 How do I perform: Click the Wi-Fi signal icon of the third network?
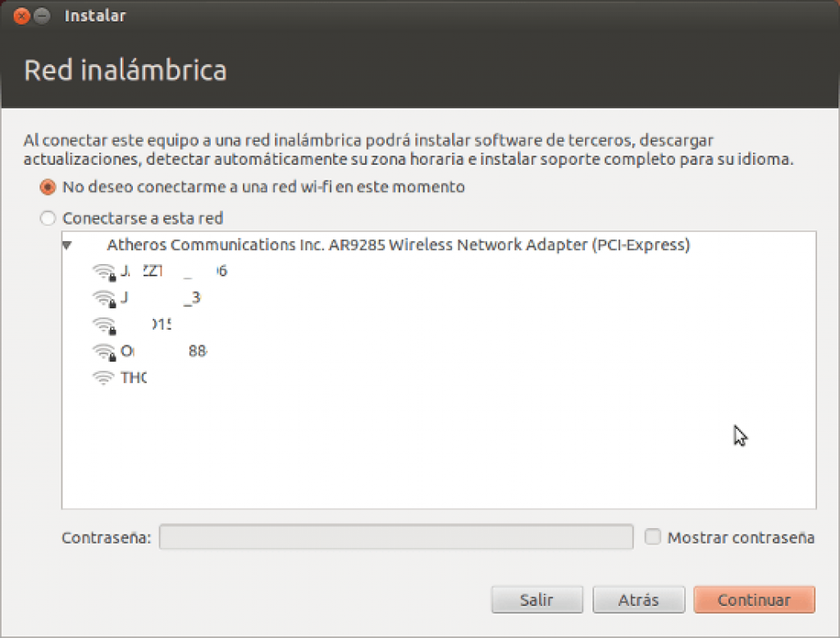pyautogui.click(x=104, y=326)
